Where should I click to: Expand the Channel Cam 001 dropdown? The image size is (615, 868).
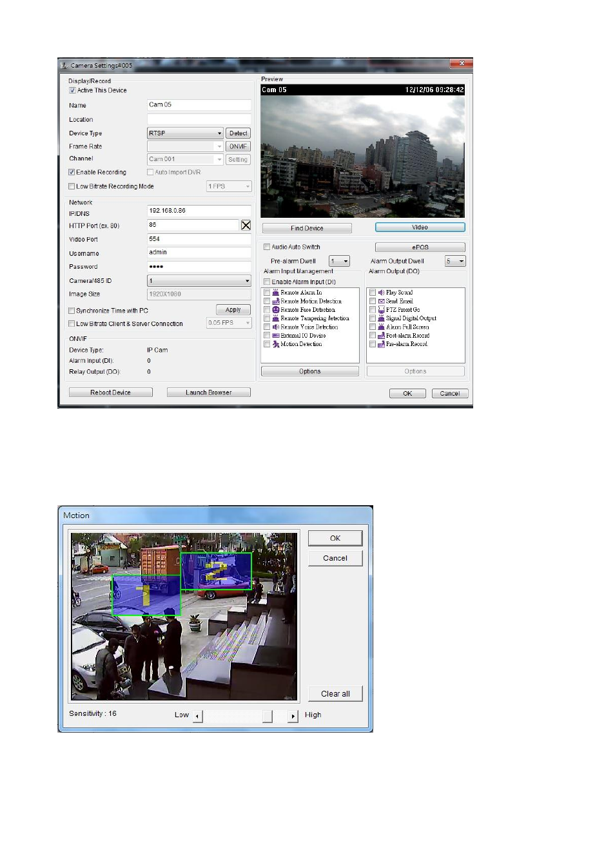pyautogui.click(x=185, y=159)
